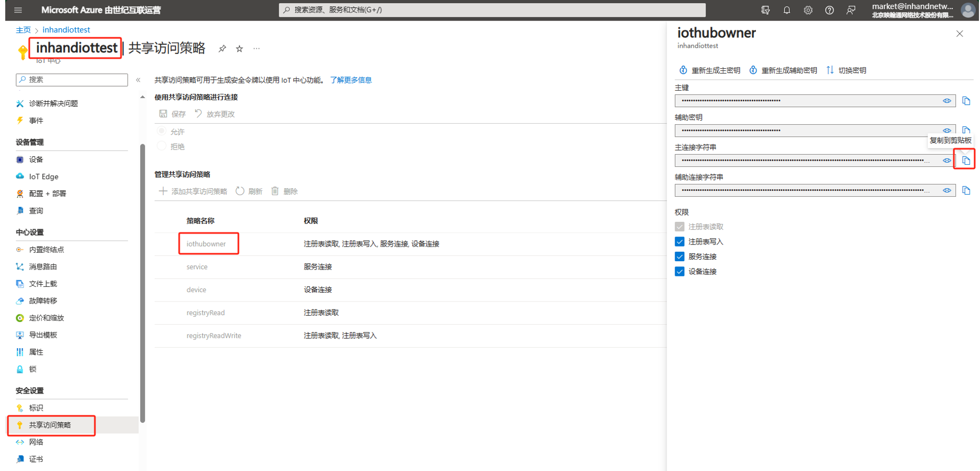Close the iothubowner panel
The image size is (980, 471).
tap(960, 34)
